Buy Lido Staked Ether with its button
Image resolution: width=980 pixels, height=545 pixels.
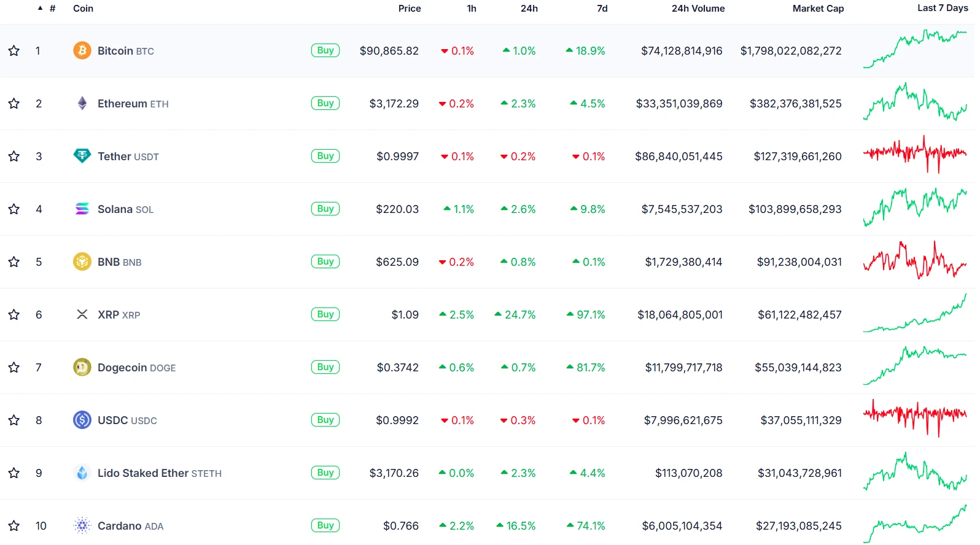point(325,473)
